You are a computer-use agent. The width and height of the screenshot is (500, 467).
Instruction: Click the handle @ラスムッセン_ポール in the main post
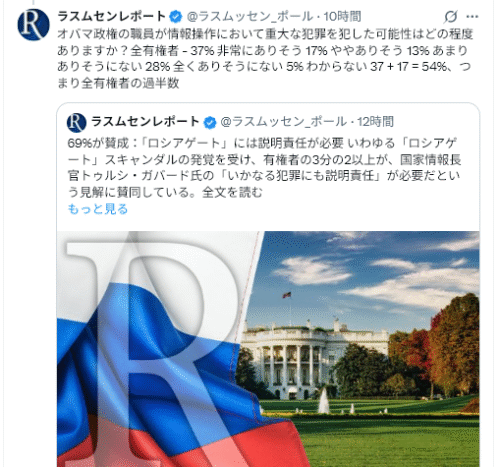point(250,16)
